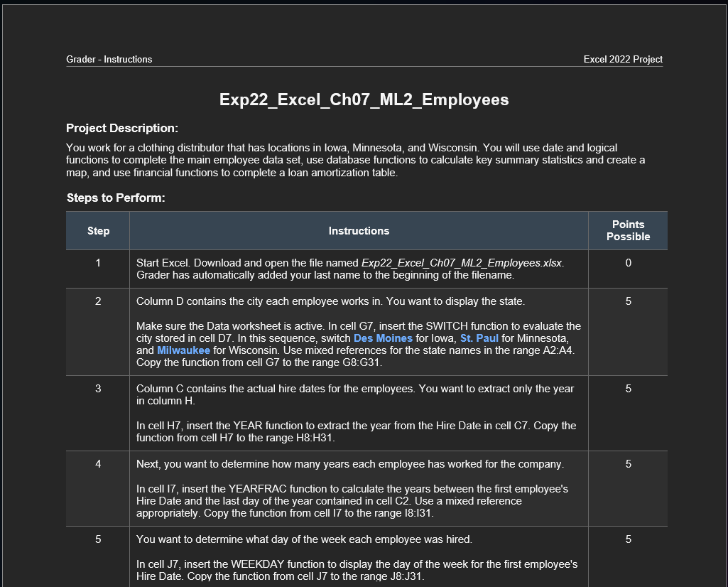Viewport: 728px width, 587px height.
Task: Click the 'Points Possible' column header
Action: click(x=628, y=231)
